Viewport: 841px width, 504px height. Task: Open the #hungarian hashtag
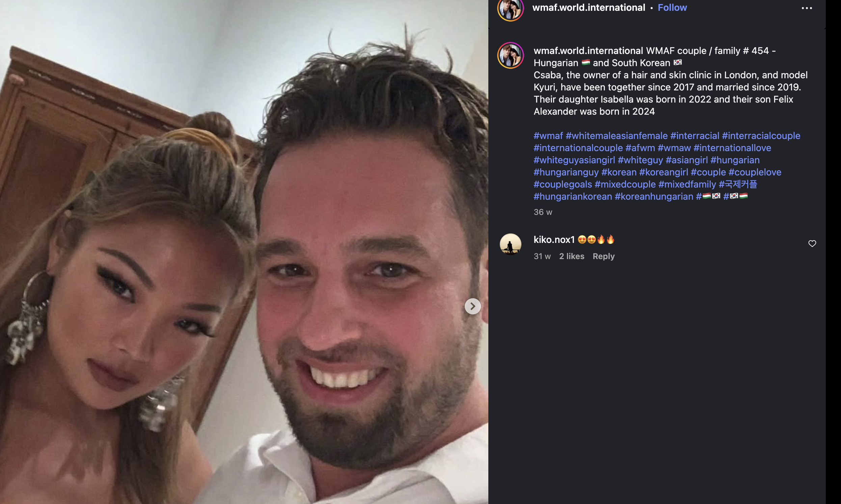point(735,160)
